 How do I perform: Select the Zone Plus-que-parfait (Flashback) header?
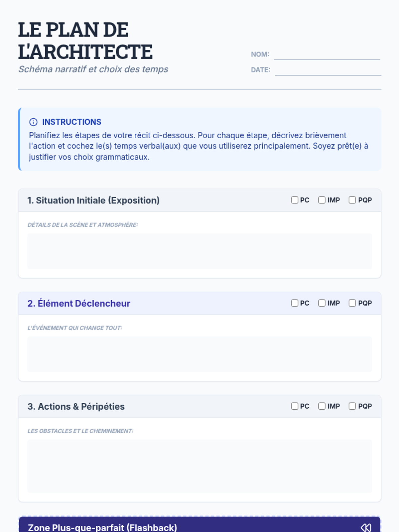pos(102,527)
